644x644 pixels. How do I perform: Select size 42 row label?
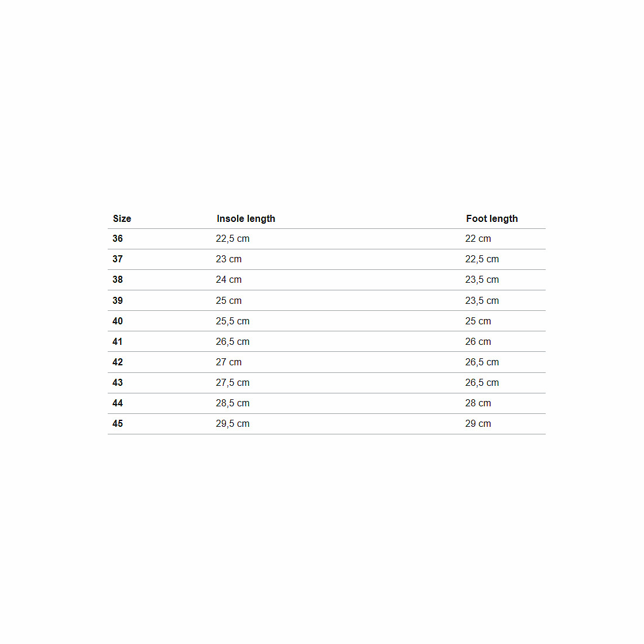click(x=118, y=362)
